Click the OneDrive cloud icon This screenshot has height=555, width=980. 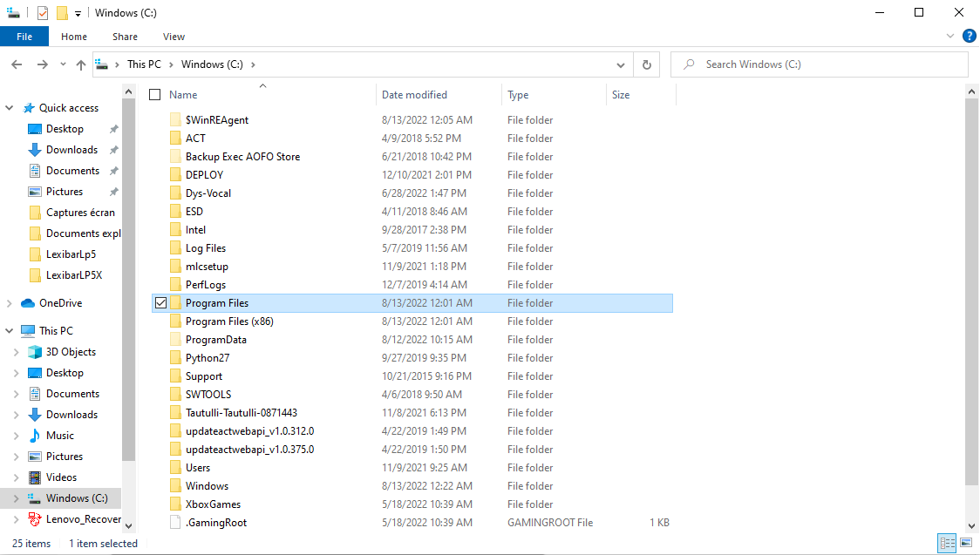click(28, 303)
